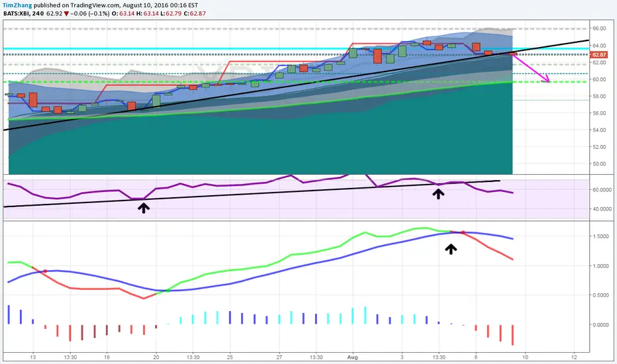Image resolution: width=617 pixels, height=364 pixels.
Task: Click the red down-triangle change indicator
Action: coord(66,14)
